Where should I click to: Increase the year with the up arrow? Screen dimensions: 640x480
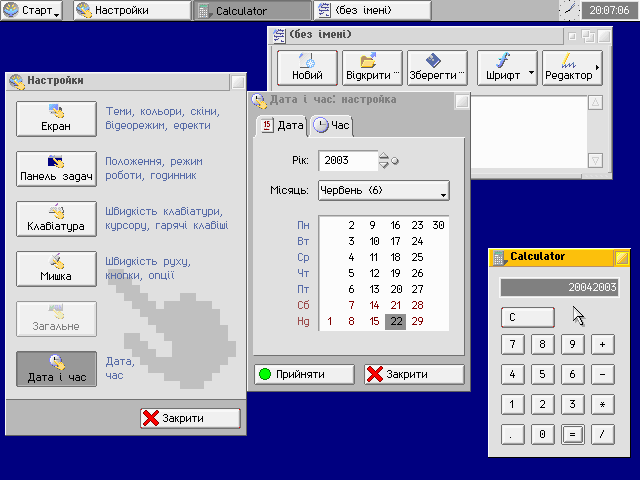tap(384, 155)
